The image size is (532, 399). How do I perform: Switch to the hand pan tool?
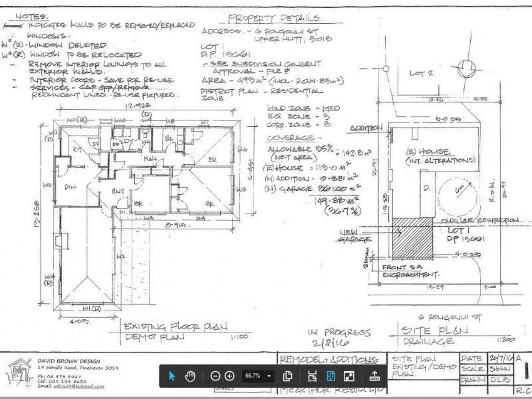click(x=190, y=376)
